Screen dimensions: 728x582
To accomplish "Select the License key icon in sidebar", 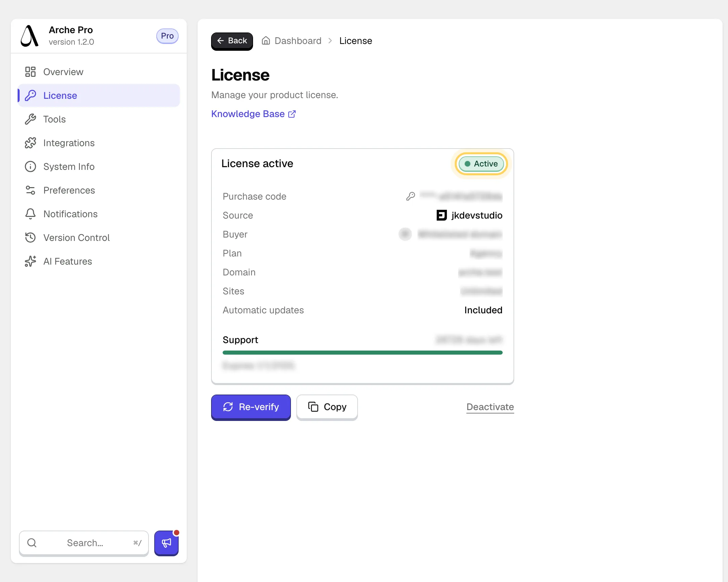I will tap(30, 95).
